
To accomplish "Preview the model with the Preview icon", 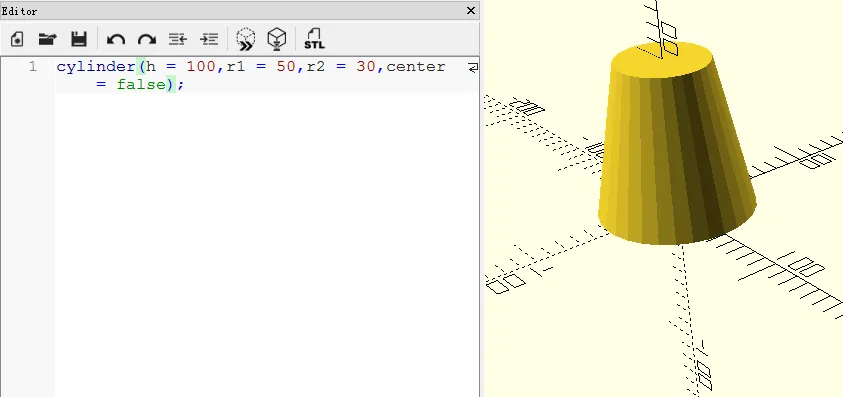I will [246, 39].
